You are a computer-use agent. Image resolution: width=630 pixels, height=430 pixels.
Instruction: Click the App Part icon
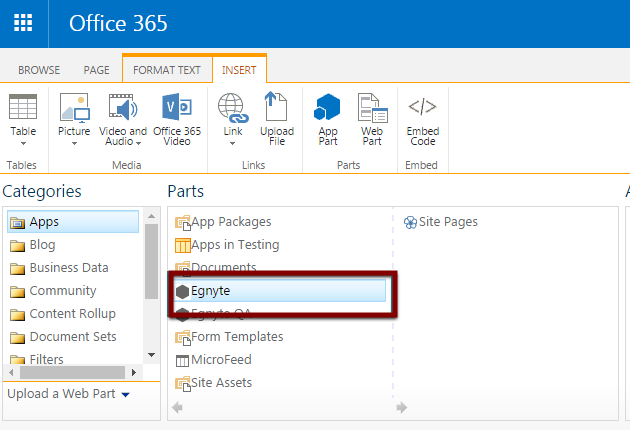click(327, 107)
